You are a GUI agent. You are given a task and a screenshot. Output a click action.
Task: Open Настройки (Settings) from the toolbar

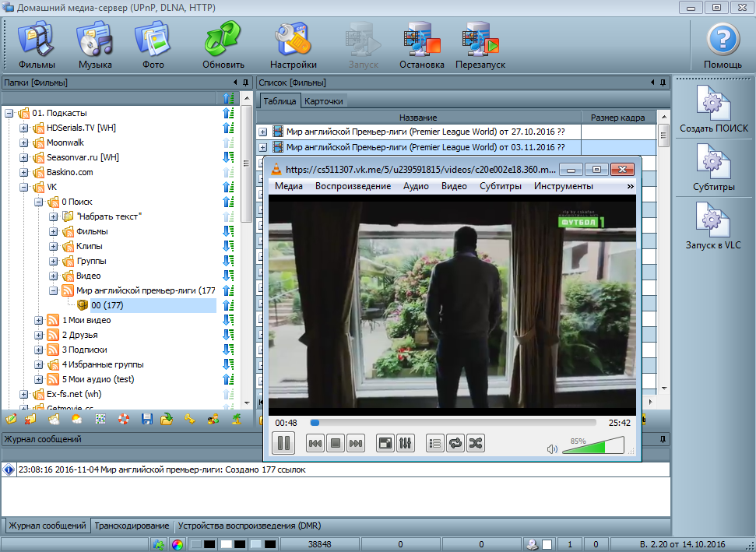point(293,45)
